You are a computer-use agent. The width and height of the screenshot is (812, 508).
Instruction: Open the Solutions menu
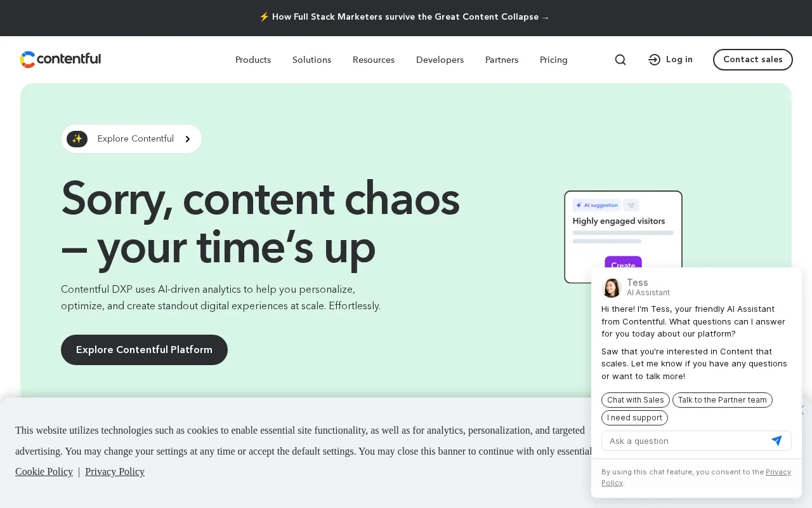pyautogui.click(x=311, y=60)
